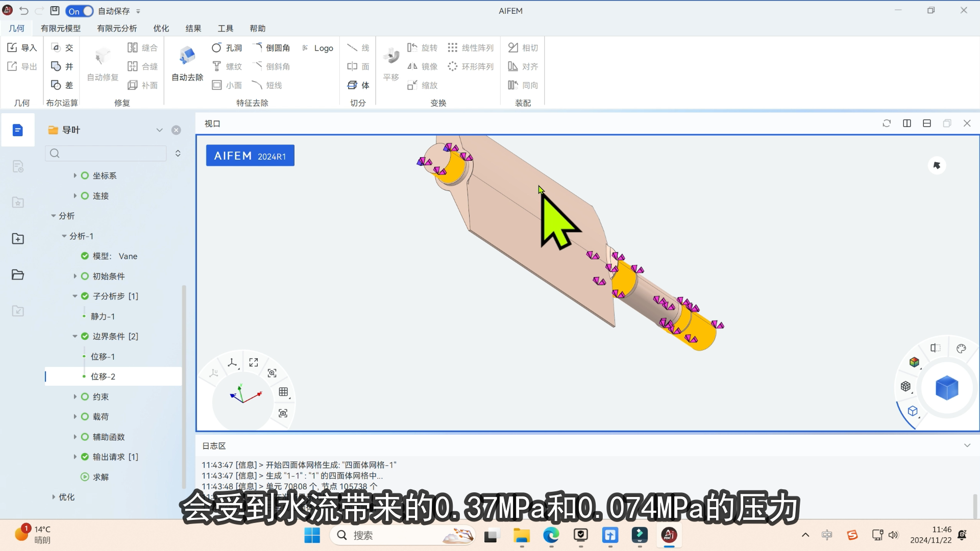
Task: Select the 体 body split tool
Action: pyautogui.click(x=358, y=85)
